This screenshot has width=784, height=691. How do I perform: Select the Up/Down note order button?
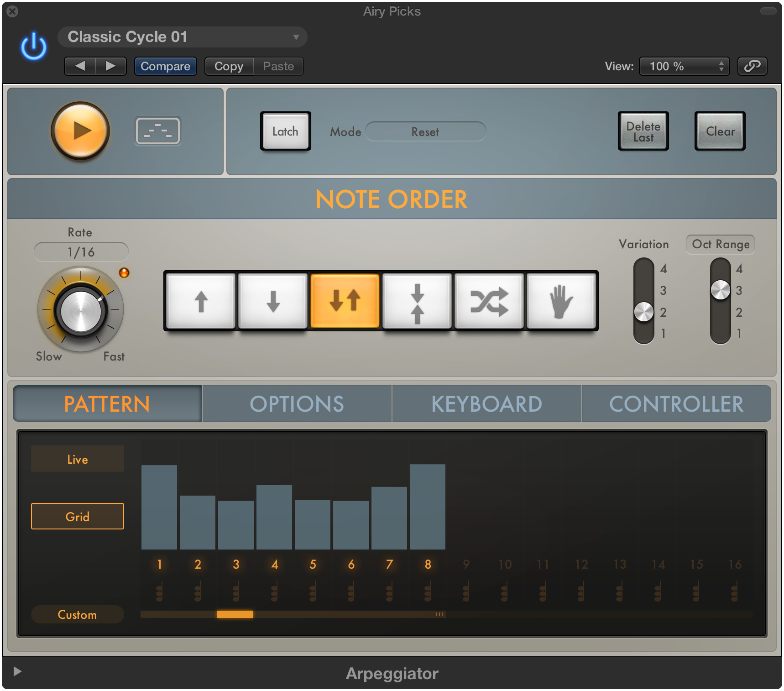pos(345,301)
